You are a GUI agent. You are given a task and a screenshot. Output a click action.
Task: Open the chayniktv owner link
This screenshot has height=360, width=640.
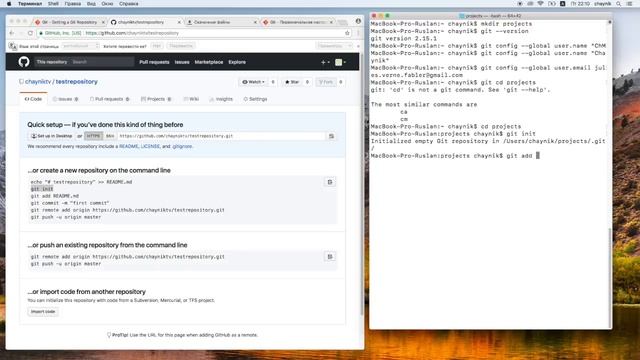[38, 82]
